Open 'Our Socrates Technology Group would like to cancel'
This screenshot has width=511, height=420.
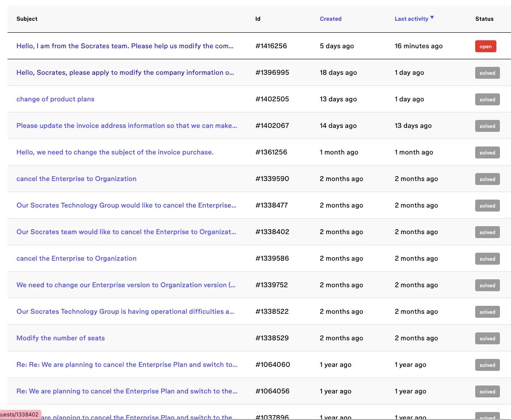pyautogui.click(x=126, y=205)
